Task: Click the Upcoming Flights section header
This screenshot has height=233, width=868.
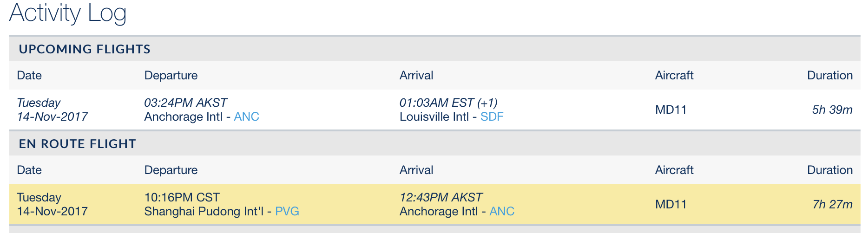Action: click(x=85, y=49)
